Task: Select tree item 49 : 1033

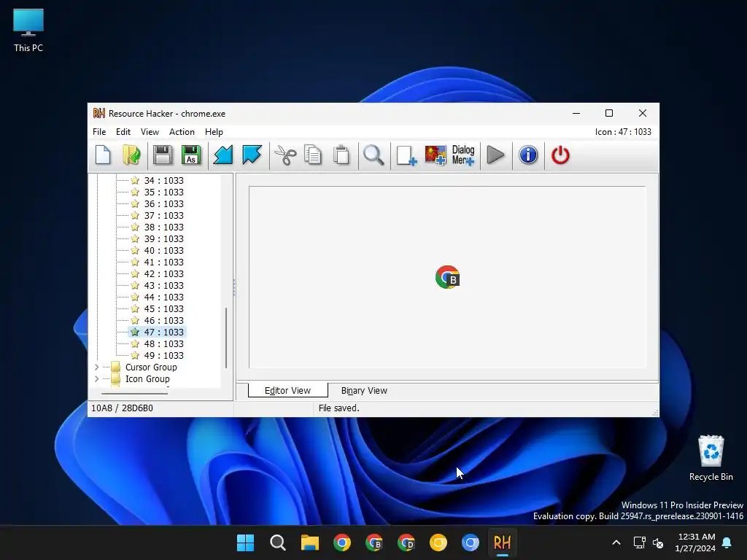Action: coord(163,355)
